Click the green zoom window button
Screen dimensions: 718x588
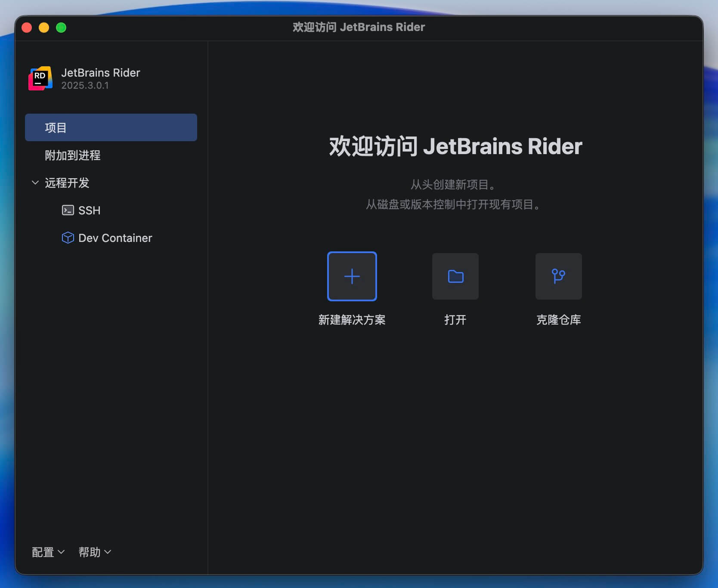pos(61,28)
